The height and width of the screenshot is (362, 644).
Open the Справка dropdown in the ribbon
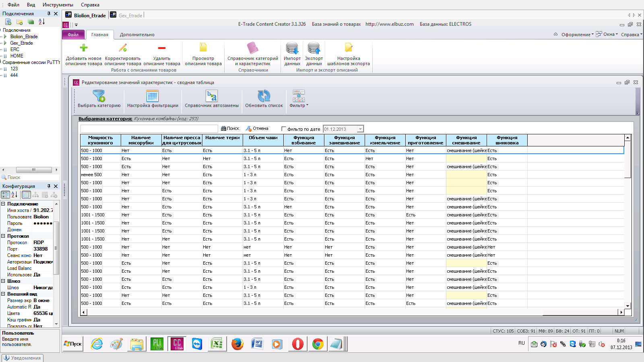[x=632, y=35]
